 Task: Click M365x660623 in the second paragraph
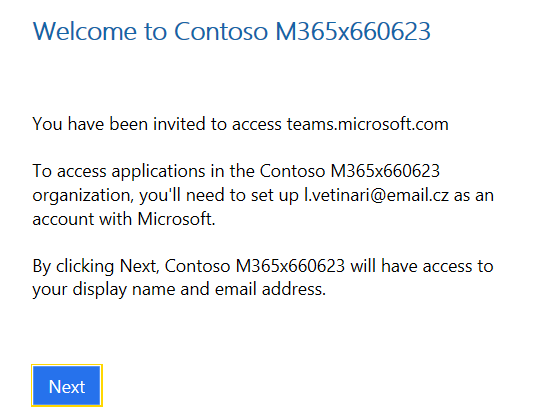tap(385, 171)
